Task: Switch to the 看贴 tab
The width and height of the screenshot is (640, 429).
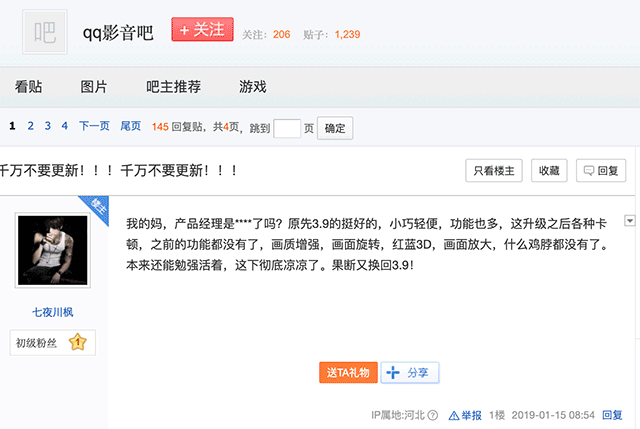Action: pyautogui.click(x=29, y=87)
